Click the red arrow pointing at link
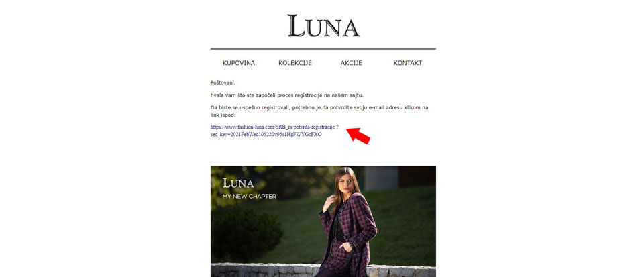Viewport: 644px width, 277px height. point(358,135)
